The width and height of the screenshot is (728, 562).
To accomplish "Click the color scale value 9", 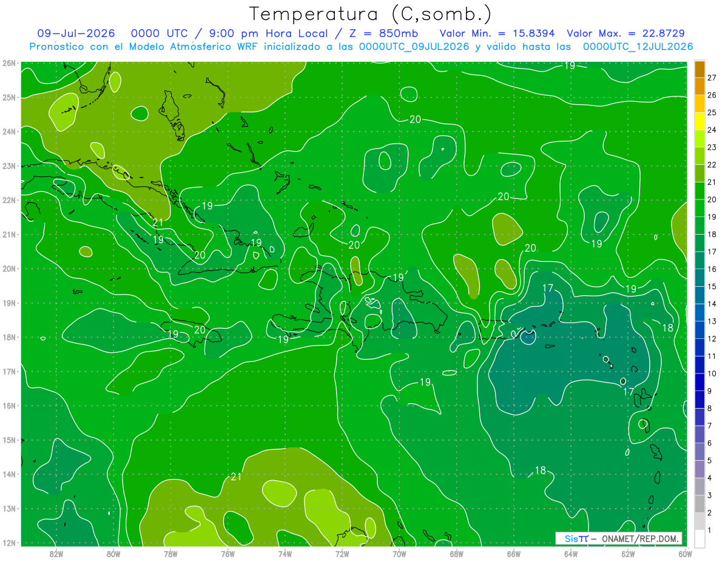I will coord(709,390).
